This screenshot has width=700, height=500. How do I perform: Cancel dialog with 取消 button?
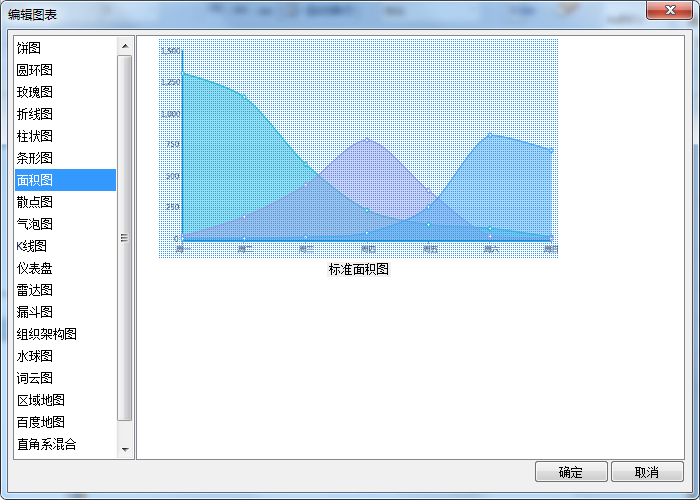tap(647, 472)
